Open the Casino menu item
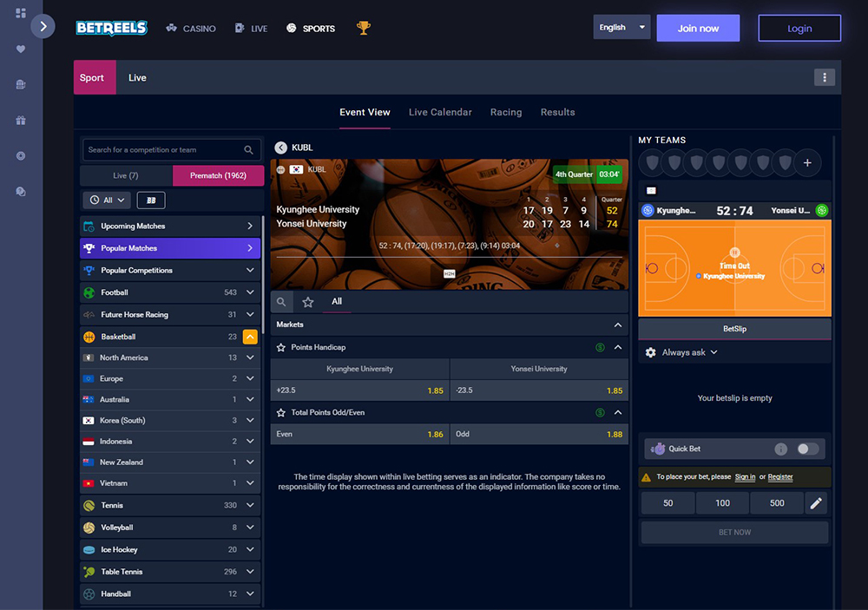The height and width of the screenshot is (610, 868). (x=191, y=29)
